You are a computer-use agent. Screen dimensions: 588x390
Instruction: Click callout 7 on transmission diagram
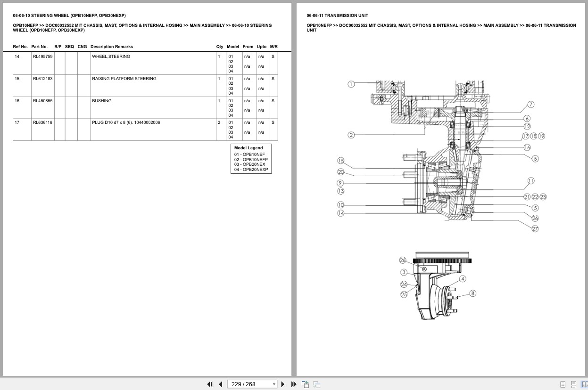click(x=531, y=105)
